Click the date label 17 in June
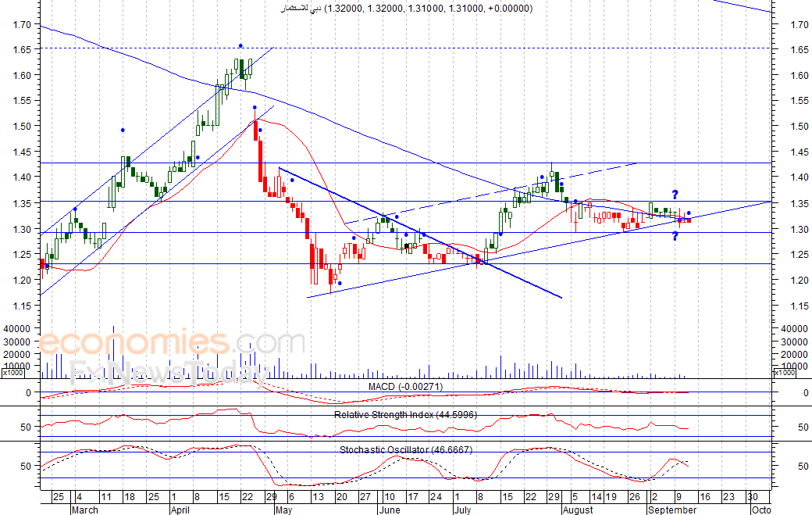The height and width of the screenshot is (515, 812). point(413,497)
